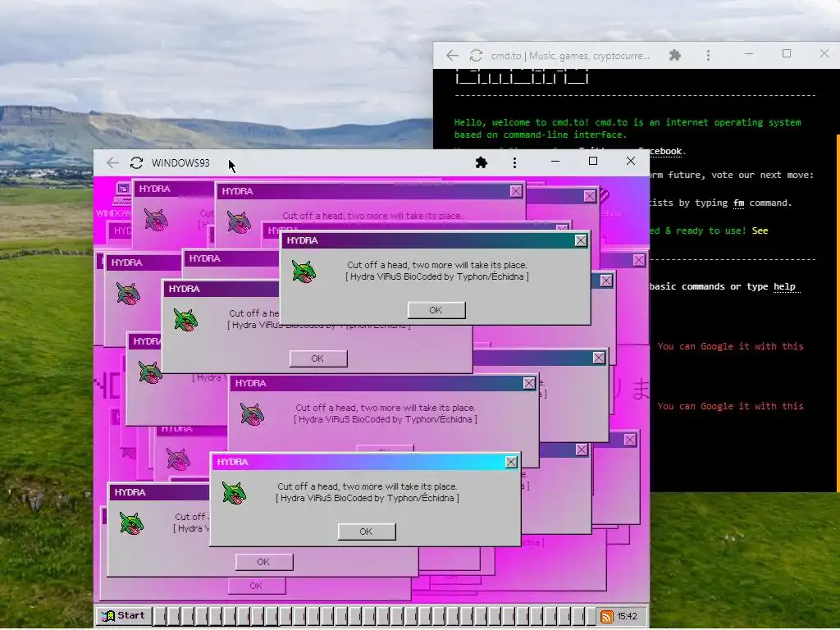Click the 15:42 clock in the tray
The image size is (840, 630).
point(627,617)
